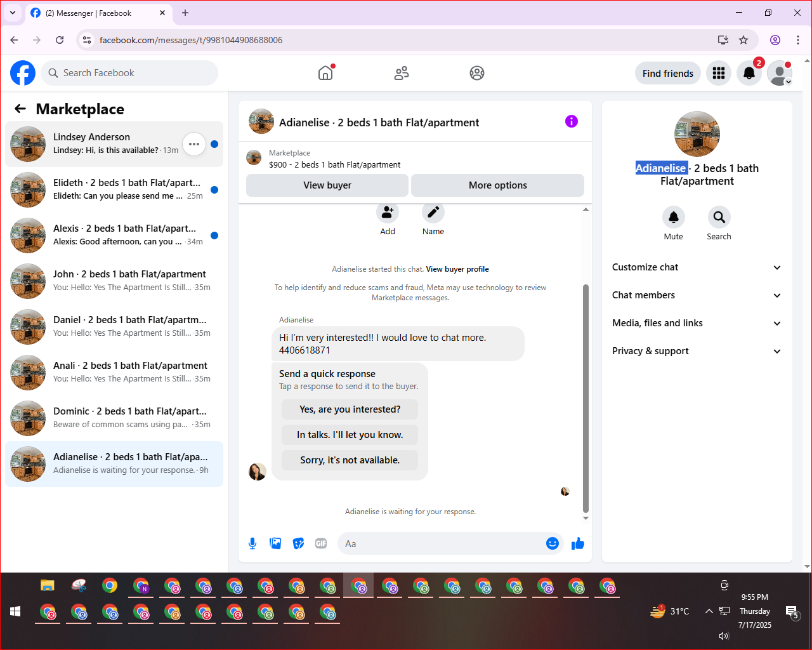
Task: Search in conversation magnifier icon
Action: click(x=719, y=217)
